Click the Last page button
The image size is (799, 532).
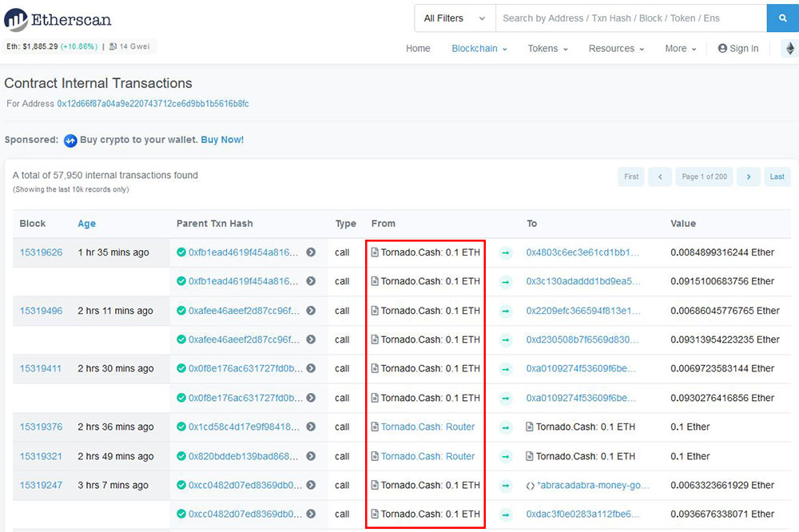(x=777, y=177)
